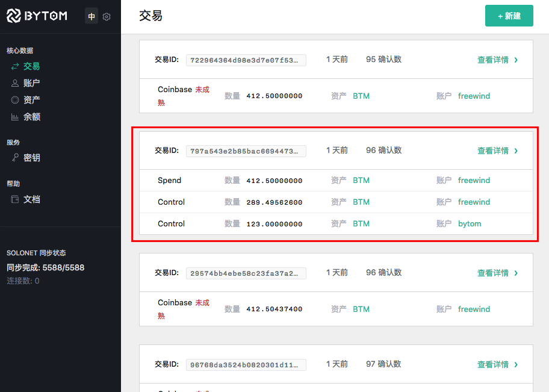Open BTM asset in first Coinbase row
Screen dimensions: 549x392
[x=361, y=96]
